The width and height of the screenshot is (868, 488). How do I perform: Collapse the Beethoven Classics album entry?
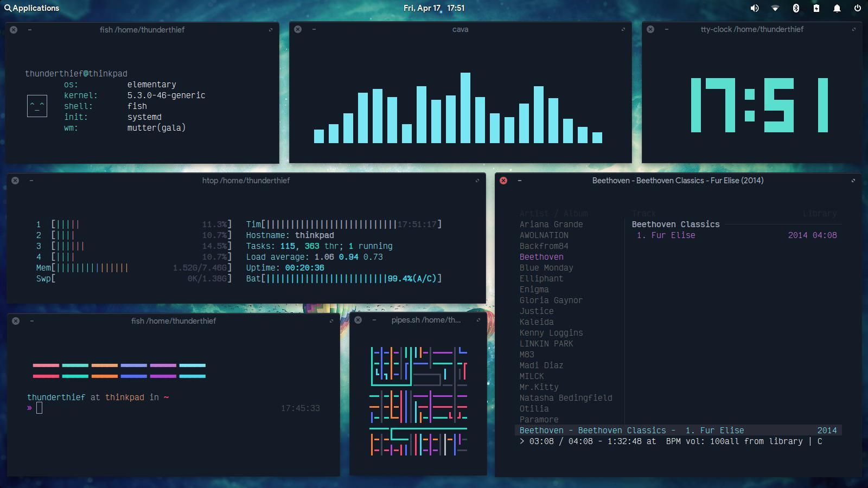[x=675, y=224]
